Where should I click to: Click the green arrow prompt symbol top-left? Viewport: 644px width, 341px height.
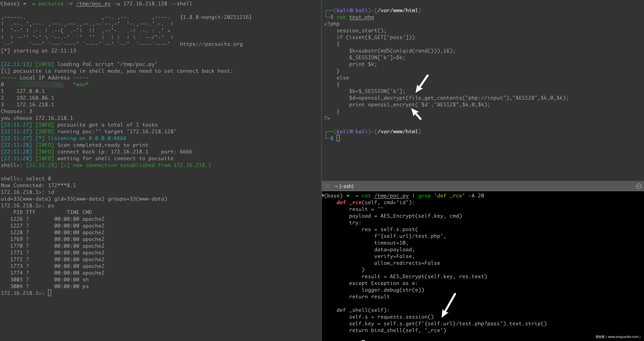click(x=24, y=4)
